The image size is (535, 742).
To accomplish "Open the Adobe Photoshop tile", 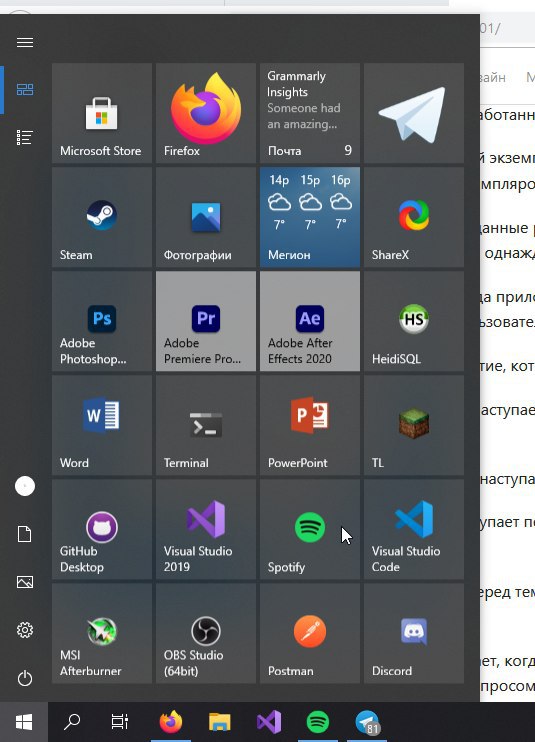I will 102,321.
